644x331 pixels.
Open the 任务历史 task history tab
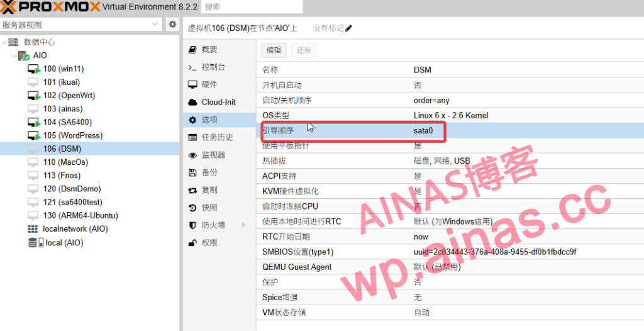click(x=219, y=137)
